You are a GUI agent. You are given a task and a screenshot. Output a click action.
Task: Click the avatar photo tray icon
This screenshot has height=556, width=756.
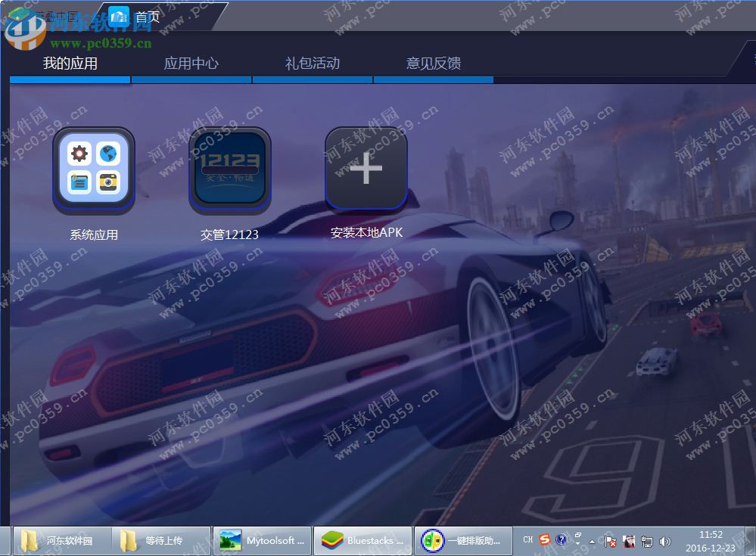[629, 542]
